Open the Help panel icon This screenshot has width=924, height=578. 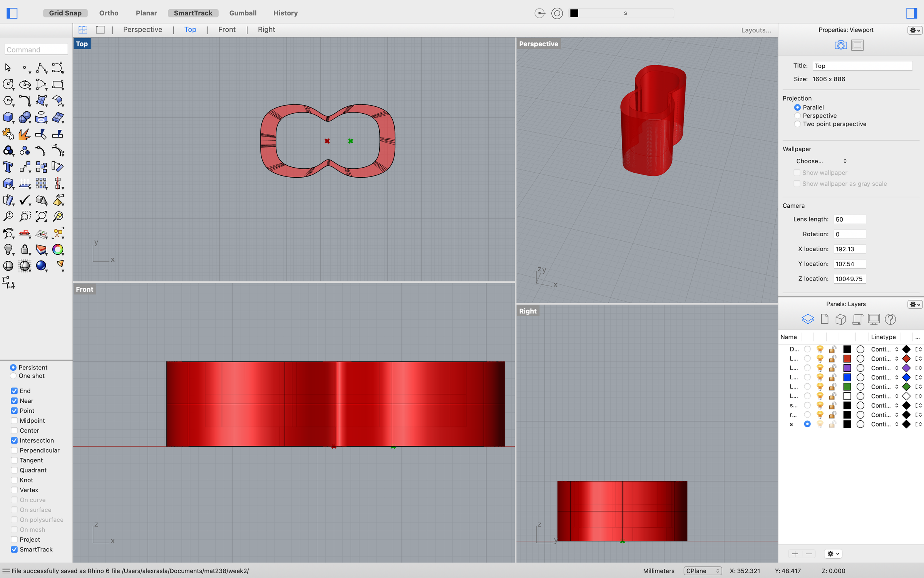[x=890, y=319]
